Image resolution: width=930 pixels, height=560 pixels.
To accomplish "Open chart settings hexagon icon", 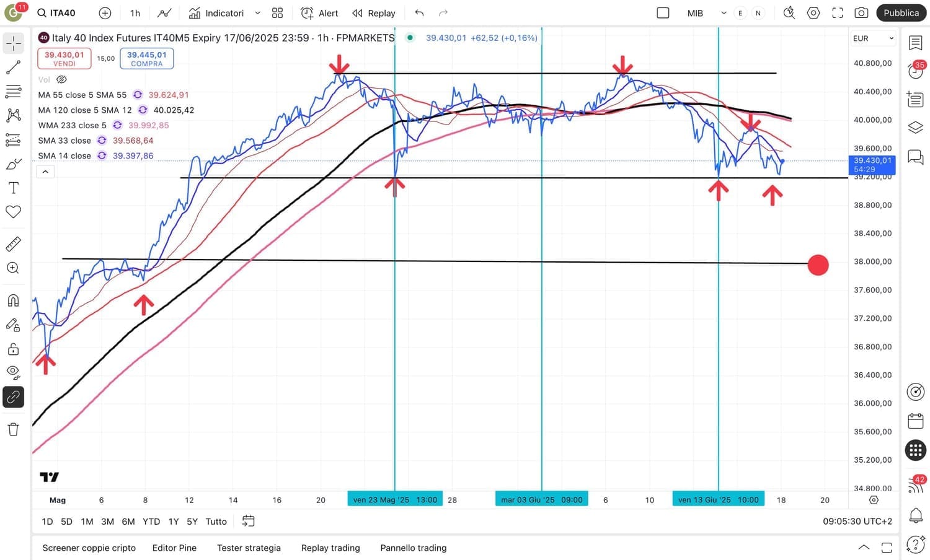I will [x=813, y=13].
